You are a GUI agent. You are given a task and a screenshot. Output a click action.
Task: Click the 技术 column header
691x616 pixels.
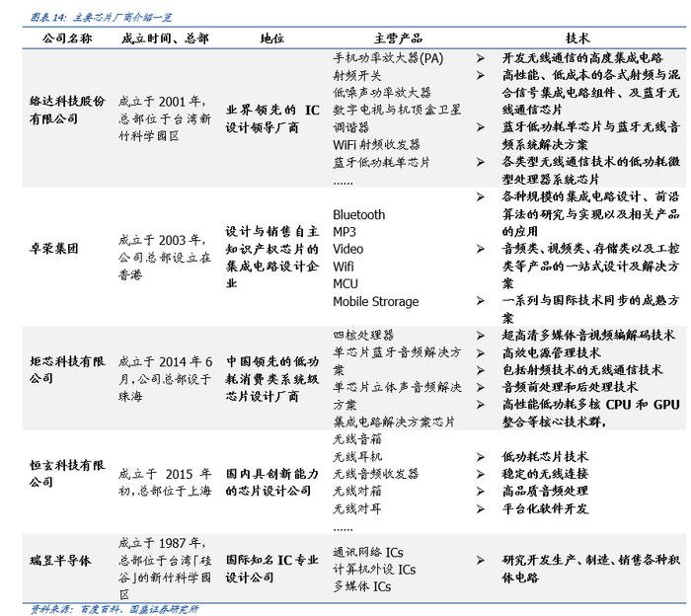click(x=577, y=38)
